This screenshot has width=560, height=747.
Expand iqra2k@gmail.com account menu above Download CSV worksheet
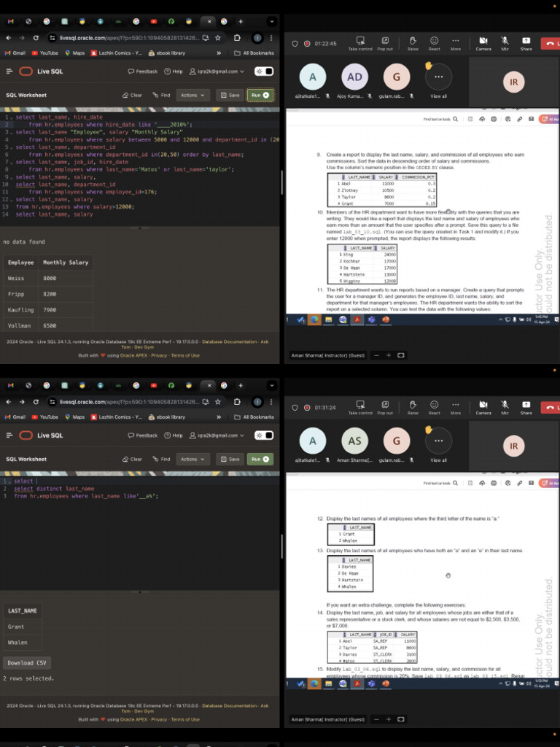click(217, 435)
